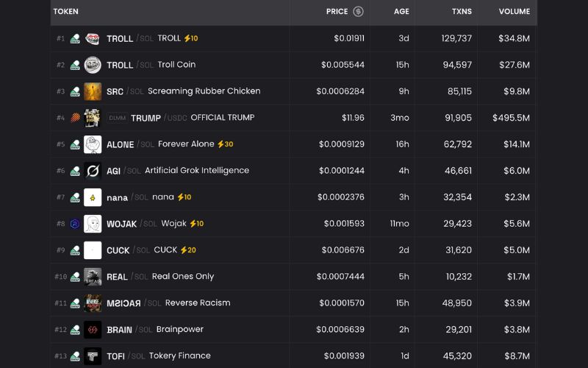
Task: Click the swap icon in CUCK row
Action: click(75, 250)
